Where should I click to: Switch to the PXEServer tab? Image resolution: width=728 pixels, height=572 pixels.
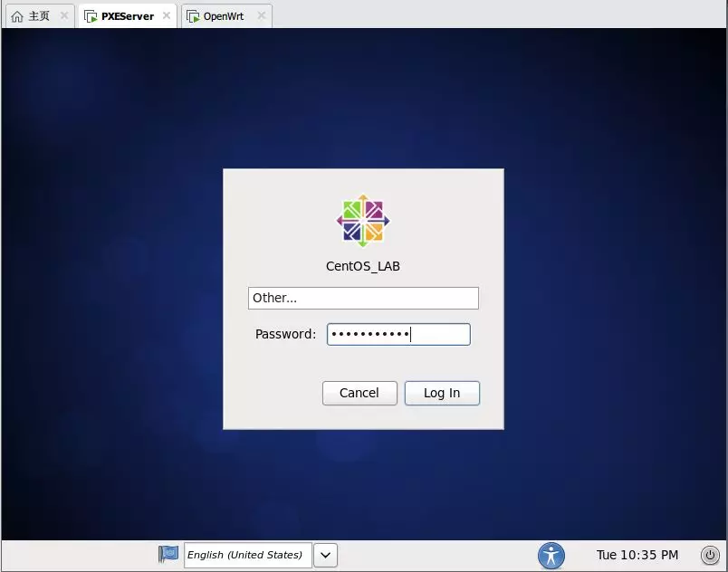click(x=127, y=16)
